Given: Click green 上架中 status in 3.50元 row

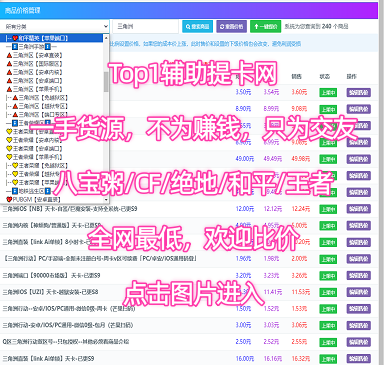Looking at the screenshot, I should pyautogui.click(x=328, y=92).
